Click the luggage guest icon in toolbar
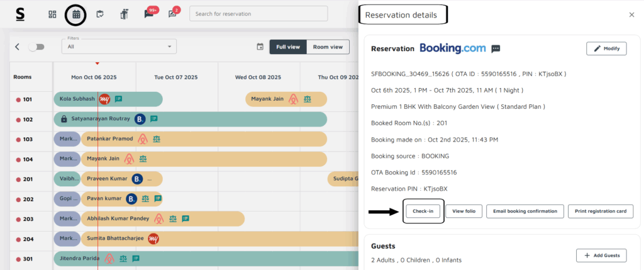Screen dimensions: 644x270 tap(124, 14)
